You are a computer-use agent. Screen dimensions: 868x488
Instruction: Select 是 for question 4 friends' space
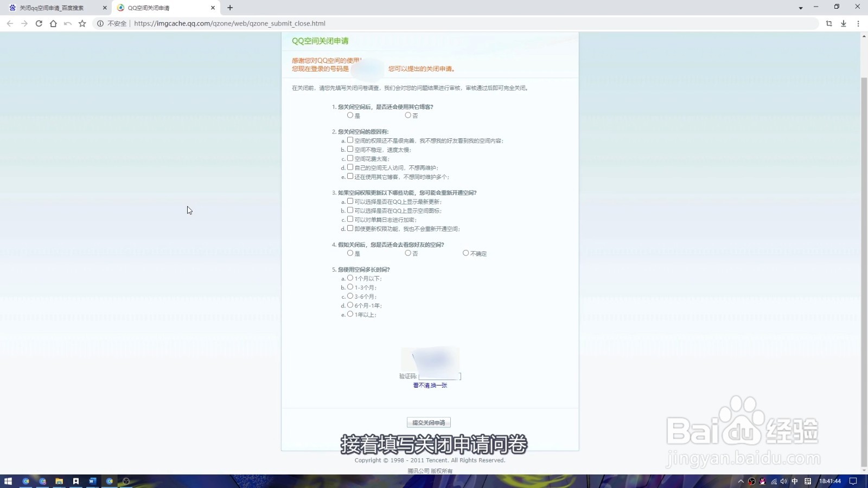click(x=350, y=253)
